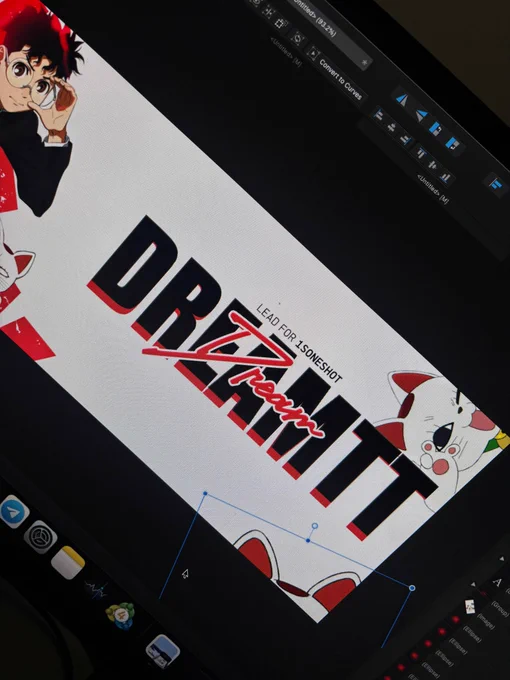Flip the selection horizontally with toolbar icon
The height and width of the screenshot is (680, 510).
(x=402, y=99)
